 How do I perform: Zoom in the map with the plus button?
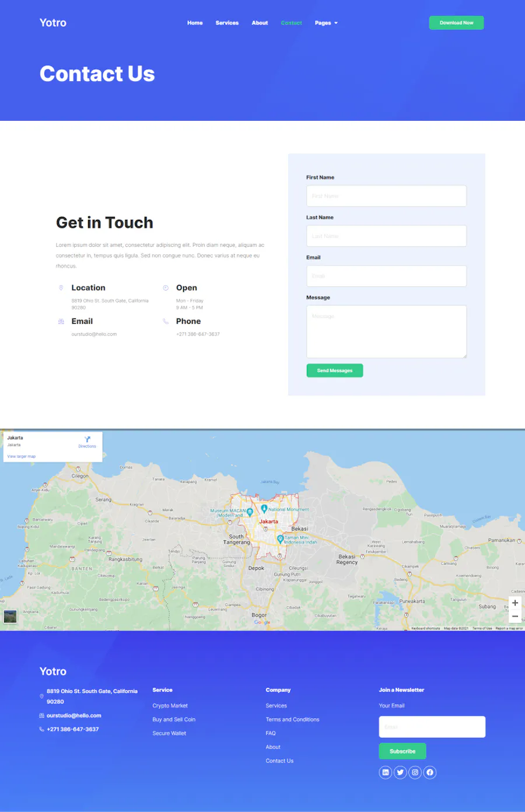click(515, 603)
